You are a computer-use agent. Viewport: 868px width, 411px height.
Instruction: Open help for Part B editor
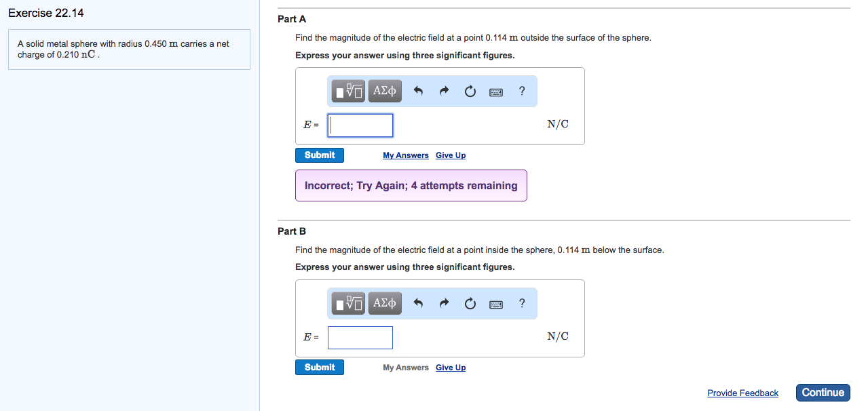[x=521, y=303]
